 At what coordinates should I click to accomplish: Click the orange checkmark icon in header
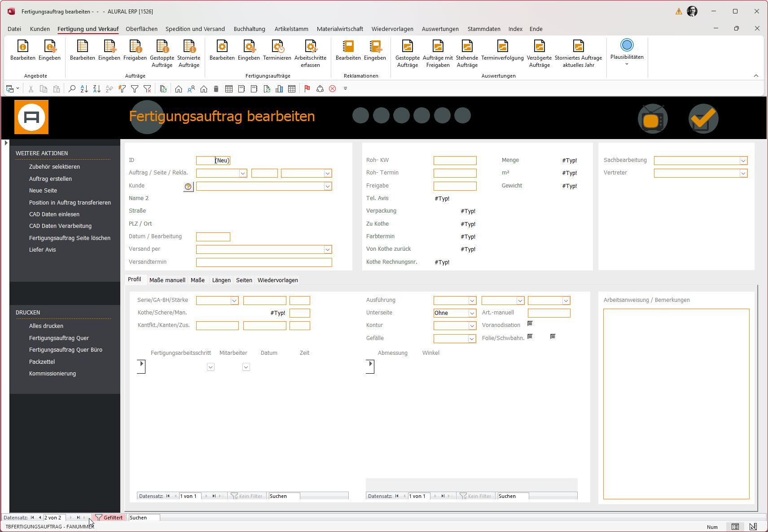pyautogui.click(x=703, y=119)
